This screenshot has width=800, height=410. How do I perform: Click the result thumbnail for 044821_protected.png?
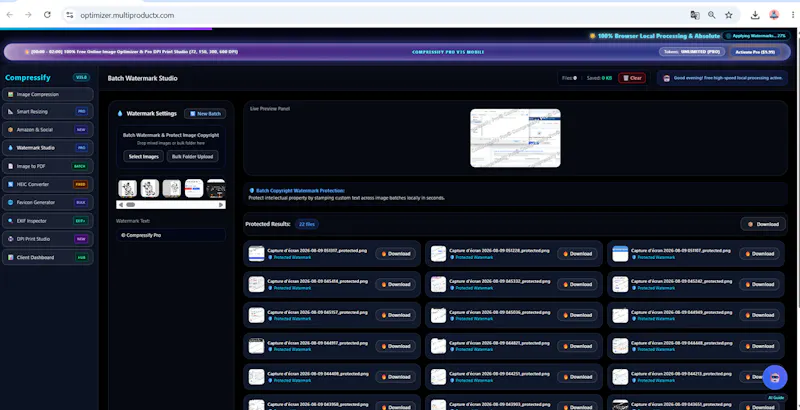click(438, 346)
